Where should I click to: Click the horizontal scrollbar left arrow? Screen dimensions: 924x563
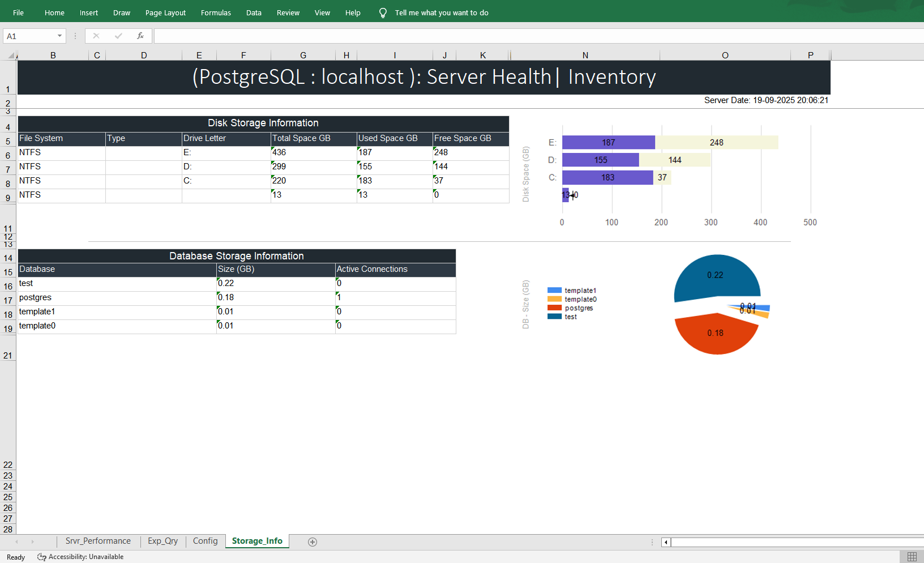pos(666,542)
